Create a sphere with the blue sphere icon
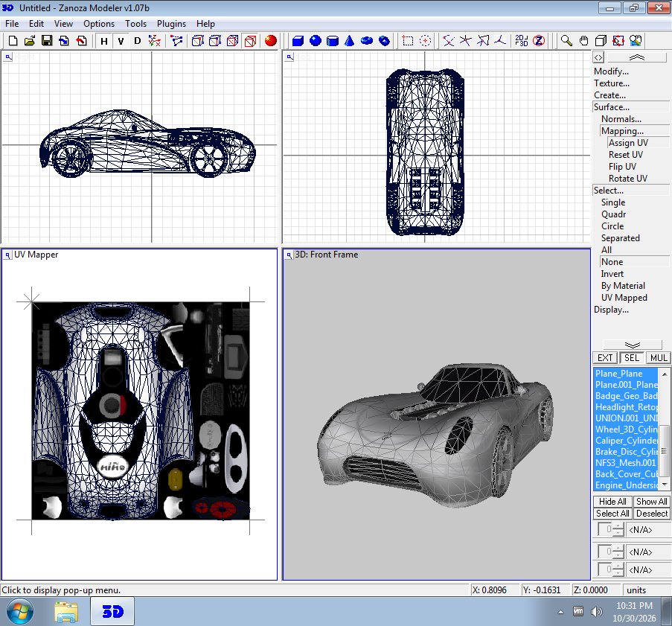 coord(316,41)
